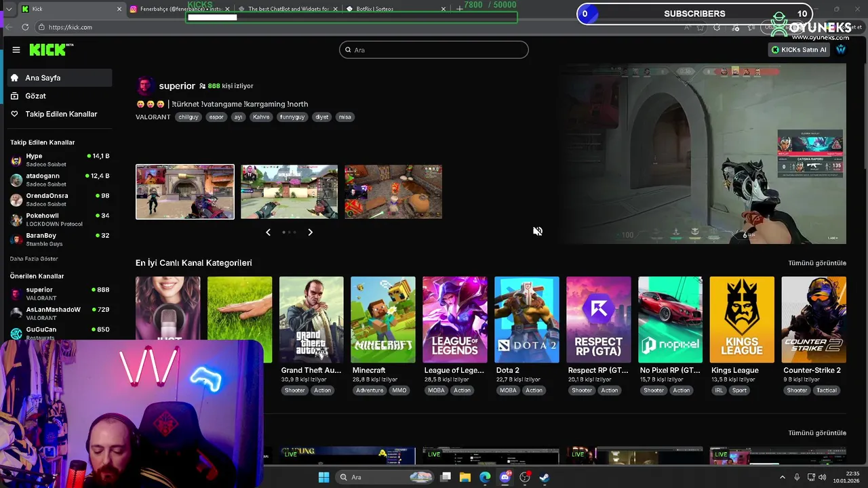Select the funnyguy tag
This screenshot has height=488, width=868.
(x=292, y=117)
